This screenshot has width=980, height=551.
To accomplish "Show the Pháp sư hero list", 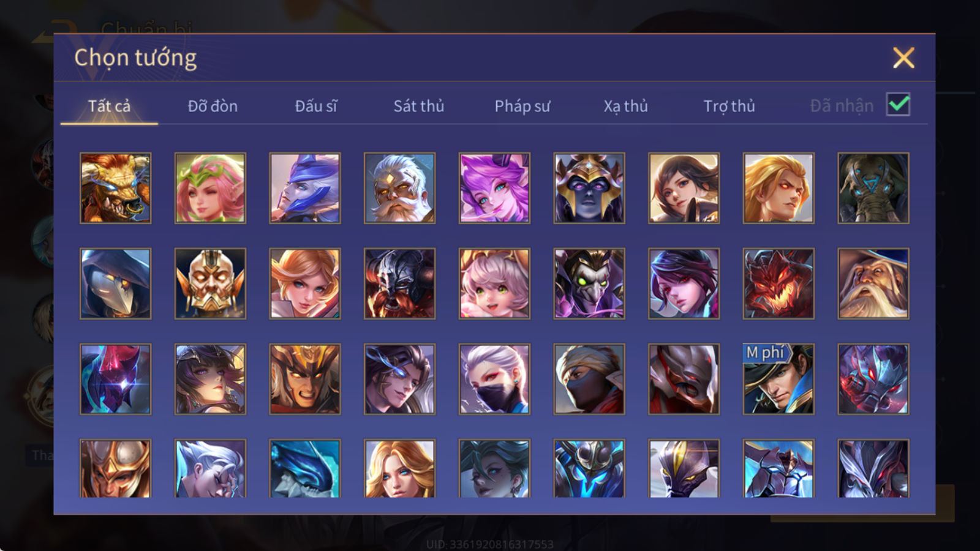I will click(522, 106).
